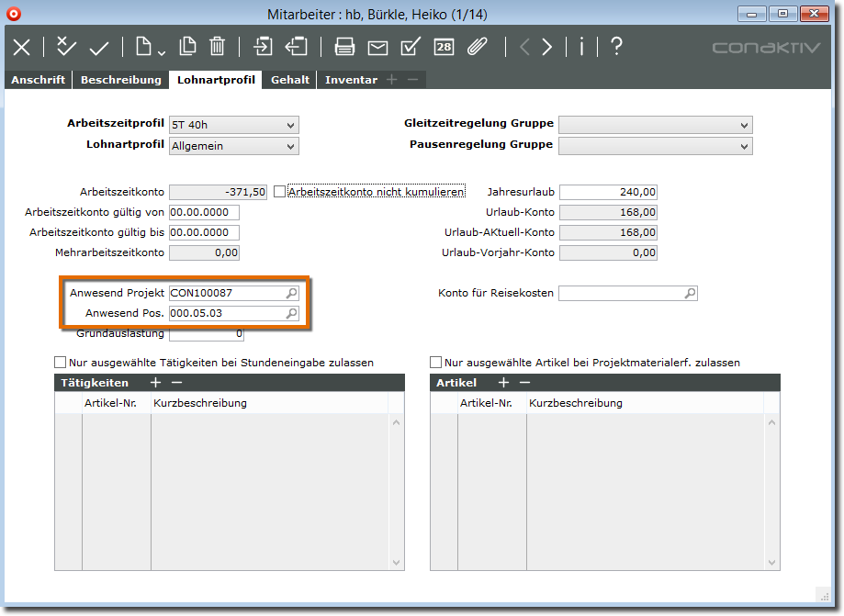Check 'Nur ausgewählte Tätigkeiten bei Stundeneingabe zulassen'
844x616 pixels.
pyautogui.click(x=62, y=363)
